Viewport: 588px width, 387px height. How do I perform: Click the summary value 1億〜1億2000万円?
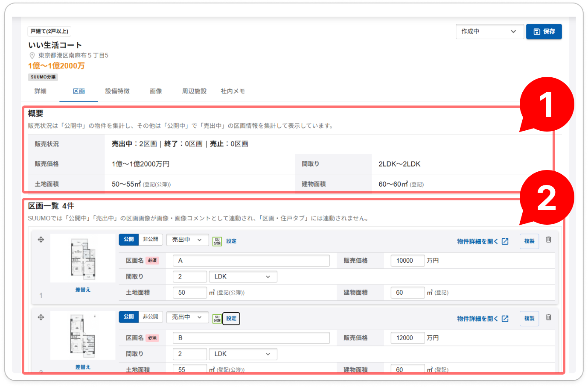coord(141,164)
